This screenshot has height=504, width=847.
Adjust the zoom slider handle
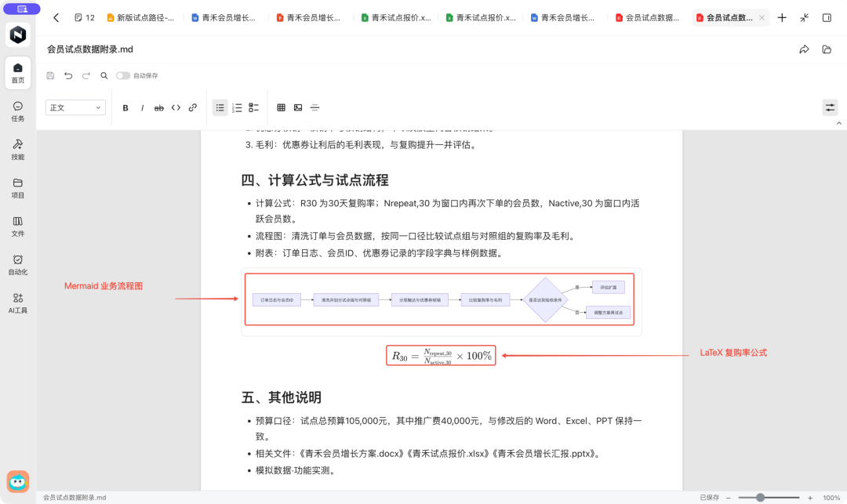(760, 498)
